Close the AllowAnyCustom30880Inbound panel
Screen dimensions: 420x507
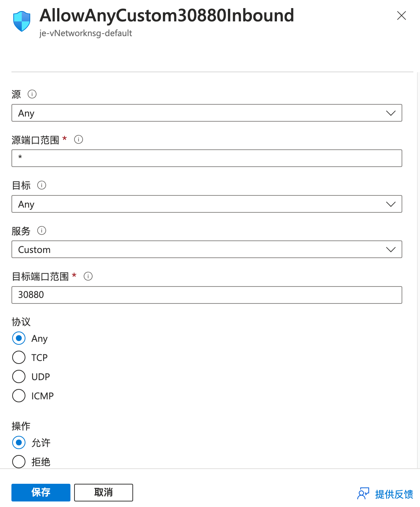[x=402, y=15]
